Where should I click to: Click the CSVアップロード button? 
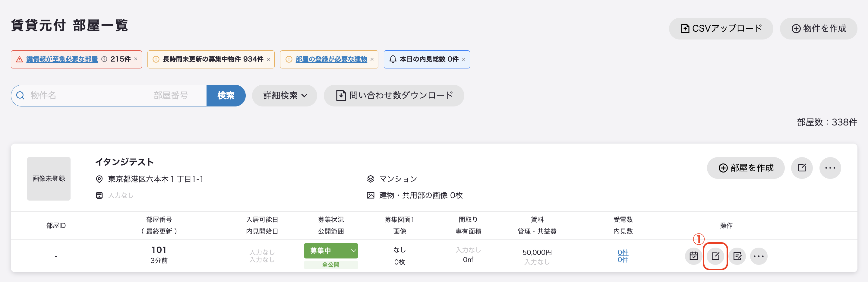tap(721, 29)
